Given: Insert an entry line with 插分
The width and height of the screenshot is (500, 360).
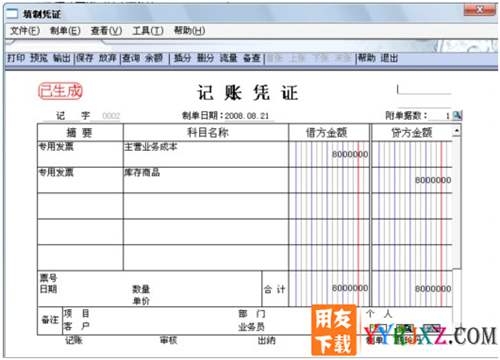Looking at the screenshot, I should pos(182,58).
